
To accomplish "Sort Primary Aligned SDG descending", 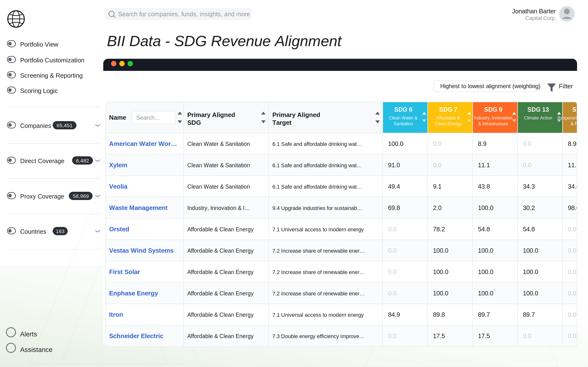I will pos(263,122).
